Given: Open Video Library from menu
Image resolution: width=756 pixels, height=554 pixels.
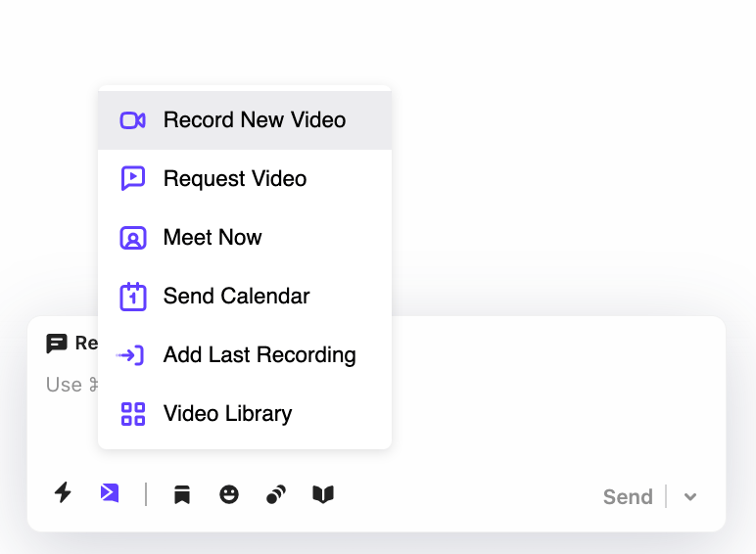Looking at the screenshot, I should tap(245, 414).
